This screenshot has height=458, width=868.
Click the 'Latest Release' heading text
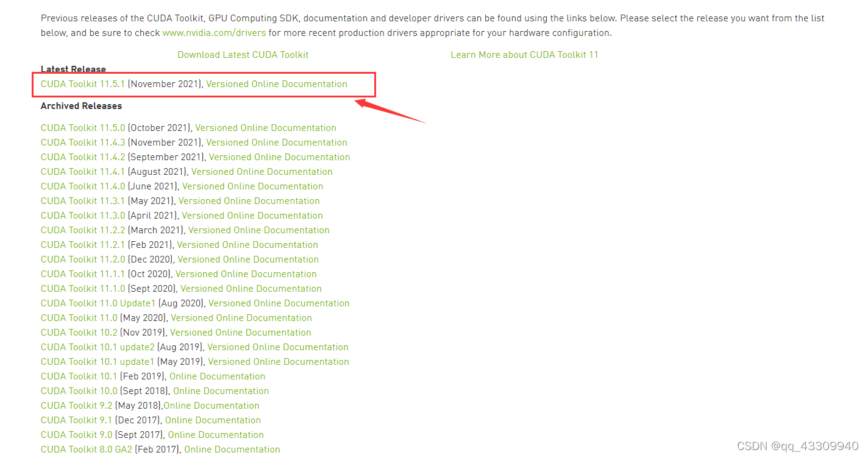(73, 69)
